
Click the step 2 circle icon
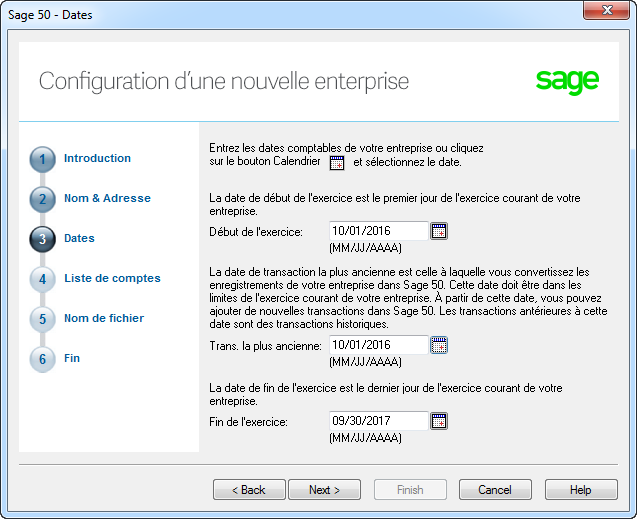42,199
